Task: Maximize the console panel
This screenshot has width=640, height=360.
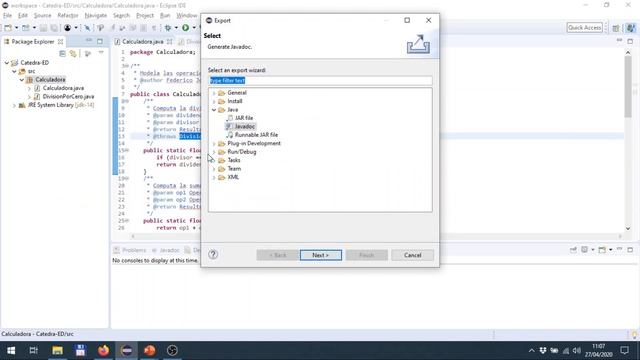Action: click(630, 249)
